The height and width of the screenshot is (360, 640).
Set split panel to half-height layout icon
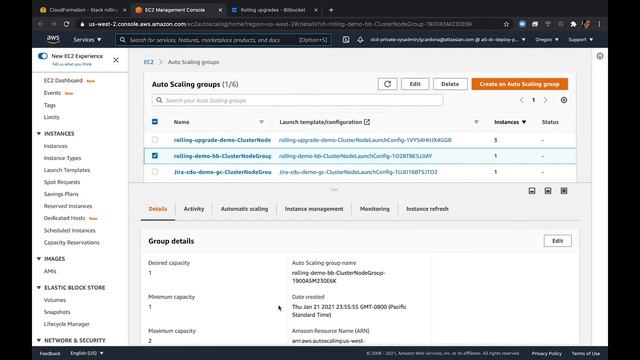click(548, 191)
